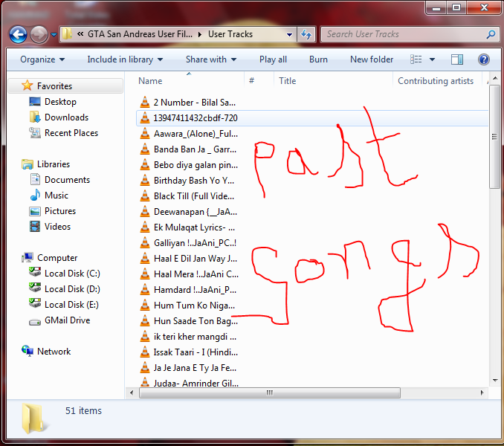Toggle the preview pane
Screen dimensions: 504x446
point(457,59)
